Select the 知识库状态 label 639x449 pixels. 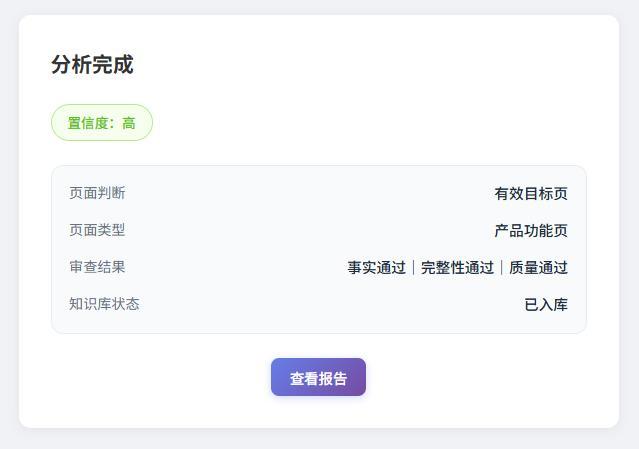coord(104,304)
